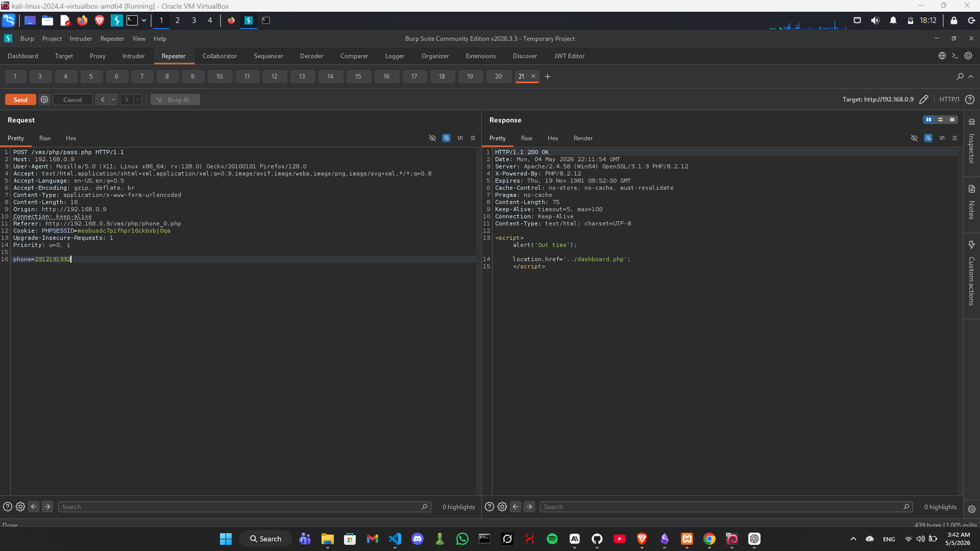Close Repeater tab 21
980x551 pixels.
tap(533, 76)
